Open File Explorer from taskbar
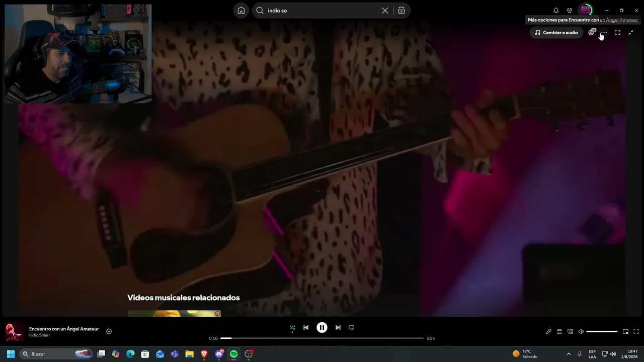The image size is (644, 362). (x=190, y=354)
